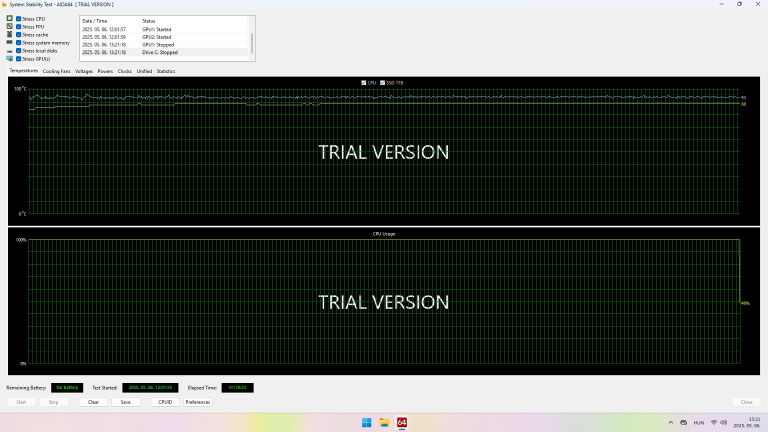This screenshot has width=768, height=432.
Task: Click the Test Started date value field
Action: tap(150, 387)
